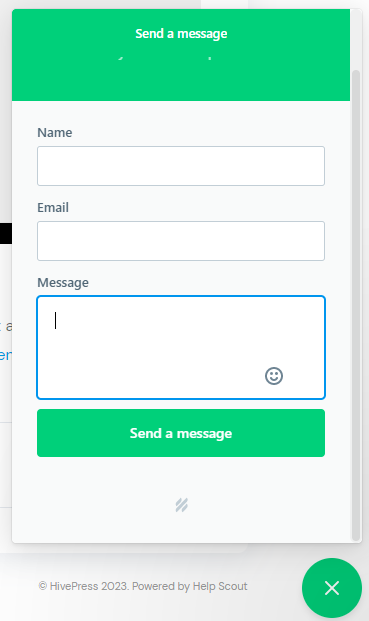Click the Send a message header title

coord(181,34)
